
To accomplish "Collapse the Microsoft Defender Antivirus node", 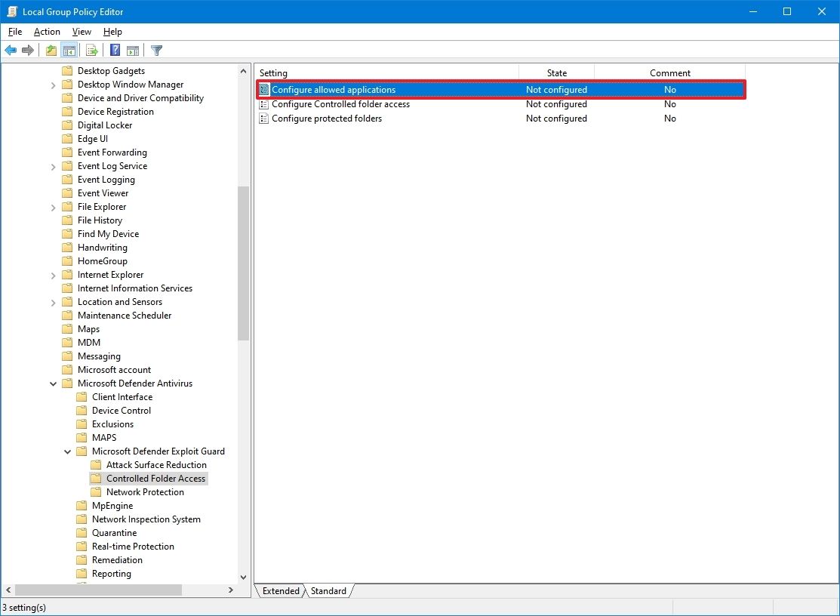I will pyautogui.click(x=52, y=383).
